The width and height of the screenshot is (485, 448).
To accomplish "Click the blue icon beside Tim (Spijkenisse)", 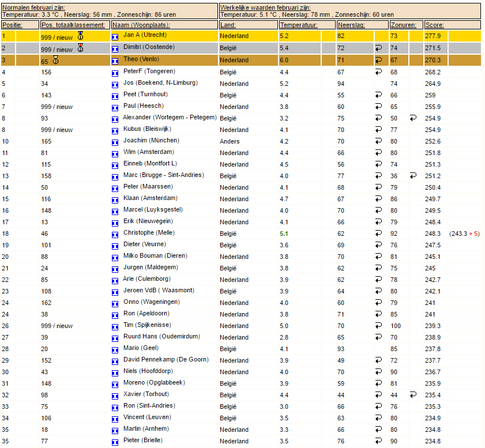I will (x=115, y=327).
